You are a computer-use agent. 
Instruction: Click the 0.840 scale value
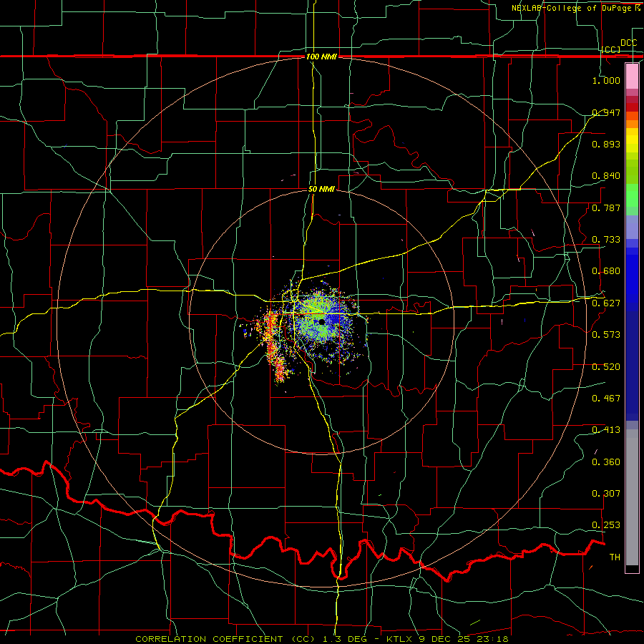[606, 176]
